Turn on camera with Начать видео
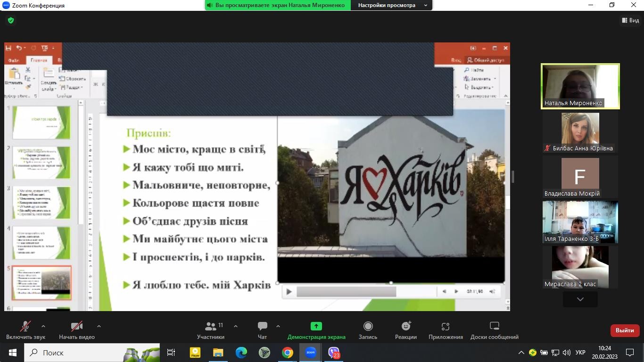The height and width of the screenshot is (362, 644). pyautogui.click(x=77, y=330)
